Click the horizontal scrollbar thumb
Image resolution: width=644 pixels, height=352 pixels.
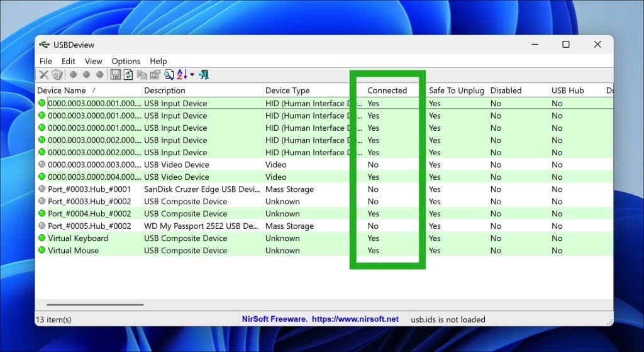click(96, 305)
